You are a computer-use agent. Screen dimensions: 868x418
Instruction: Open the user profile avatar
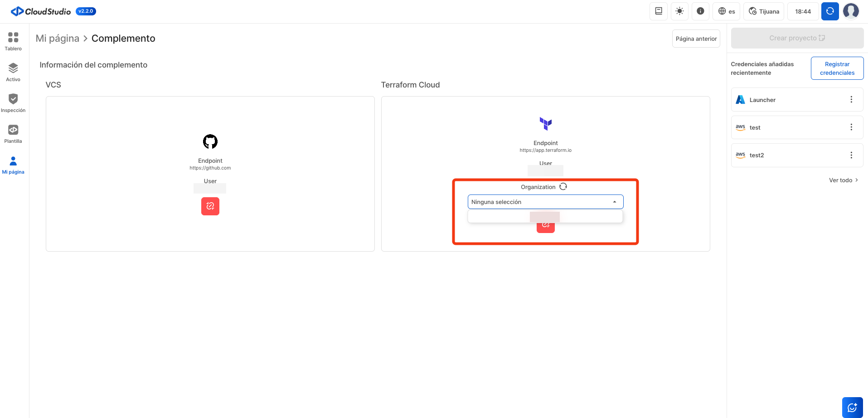851,11
